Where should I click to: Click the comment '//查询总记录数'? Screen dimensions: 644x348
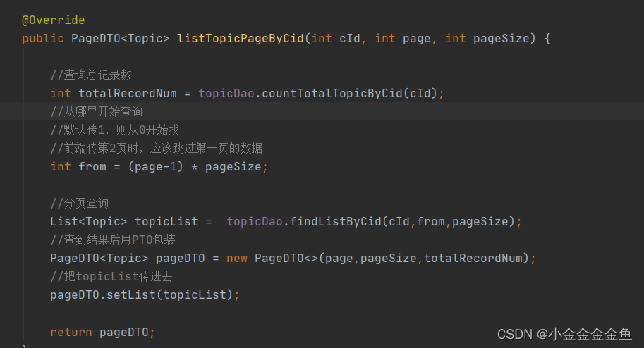[x=91, y=75]
